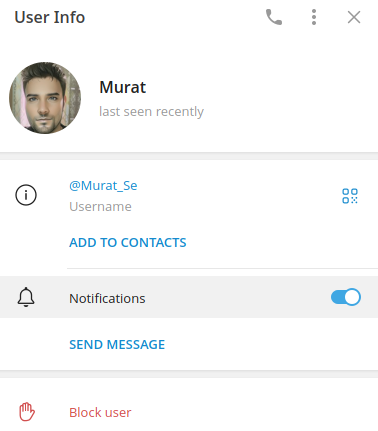This screenshot has width=378, height=431.
Task: Click the notifications bell icon
Action: [26, 297]
